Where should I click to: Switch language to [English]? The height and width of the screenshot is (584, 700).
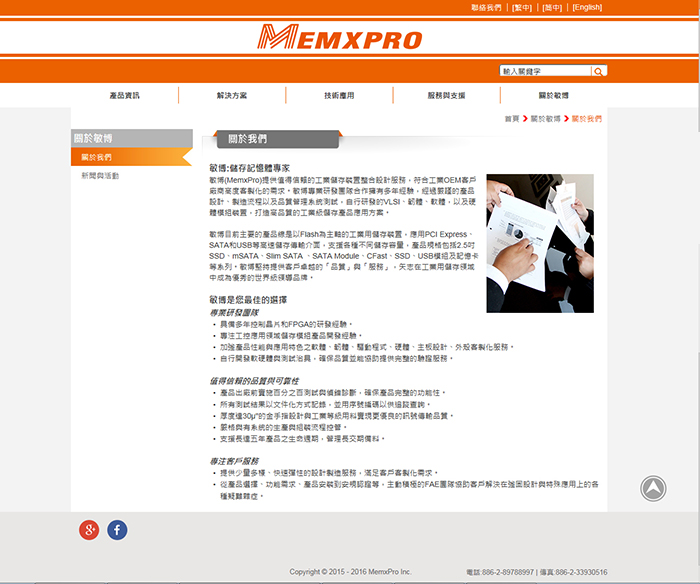(587, 8)
